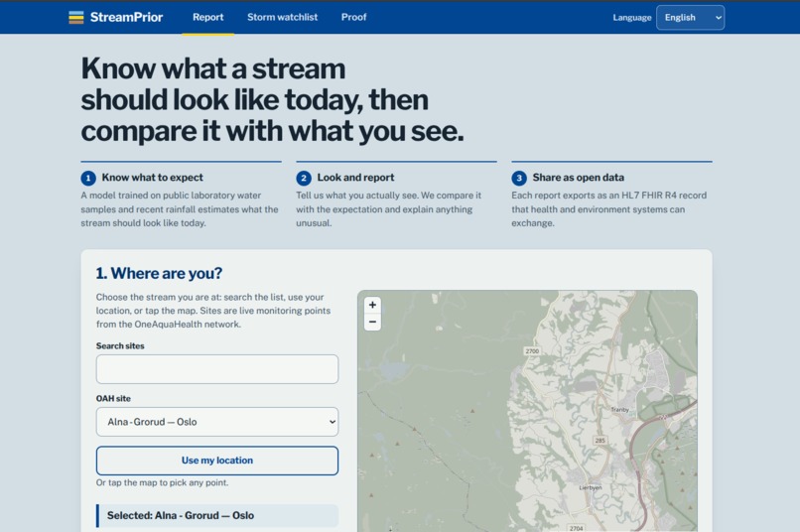
Task: Click the 'Or tap the map to pick any point' hint
Action: click(162, 482)
